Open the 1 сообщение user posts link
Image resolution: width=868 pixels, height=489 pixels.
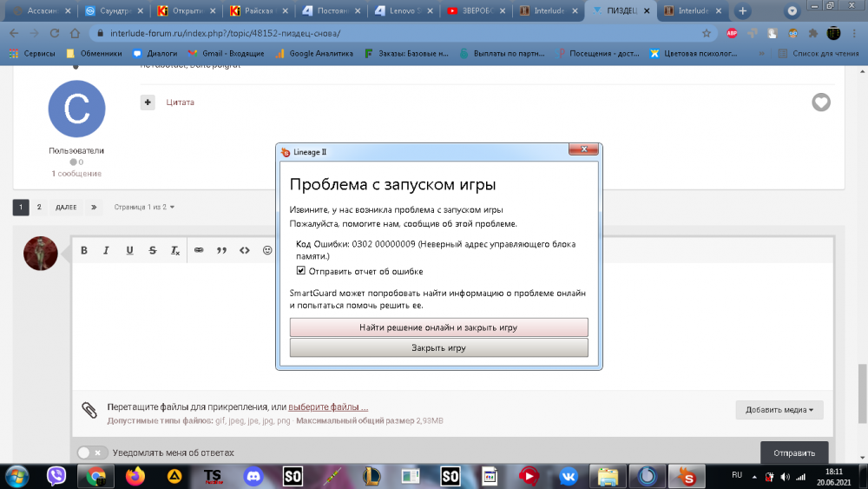pyautogui.click(x=76, y=174)
